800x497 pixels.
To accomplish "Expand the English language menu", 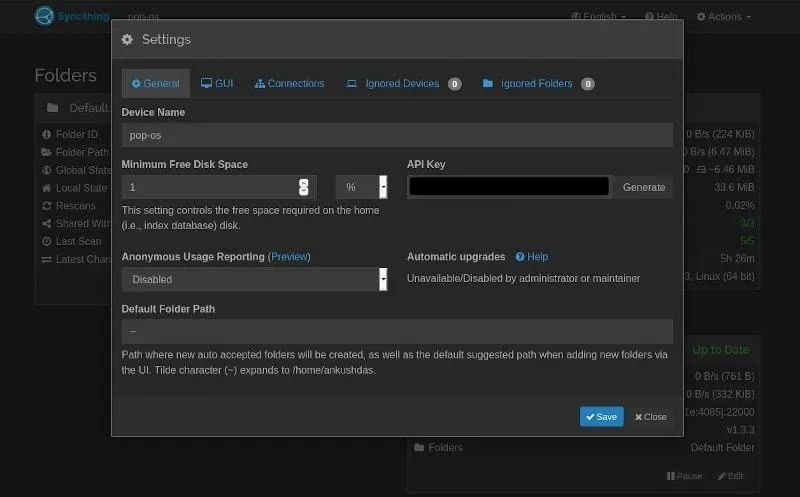I will coord(600,17).
